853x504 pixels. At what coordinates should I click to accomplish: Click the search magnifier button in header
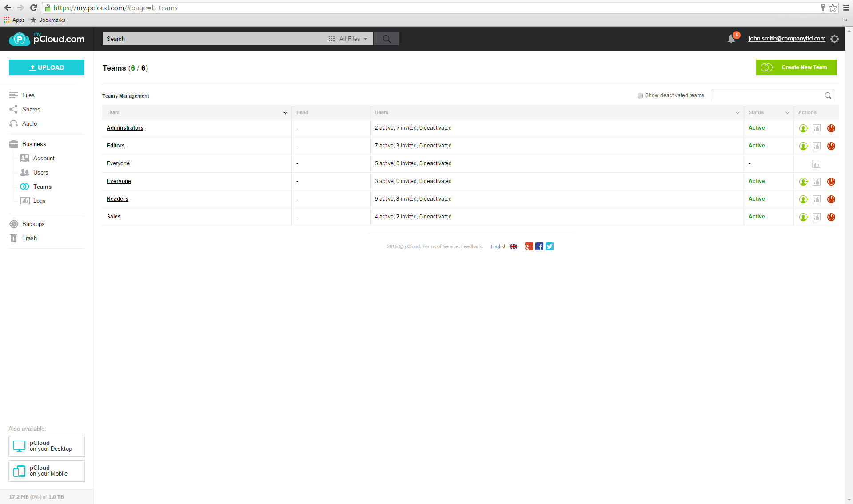(386, 39)
